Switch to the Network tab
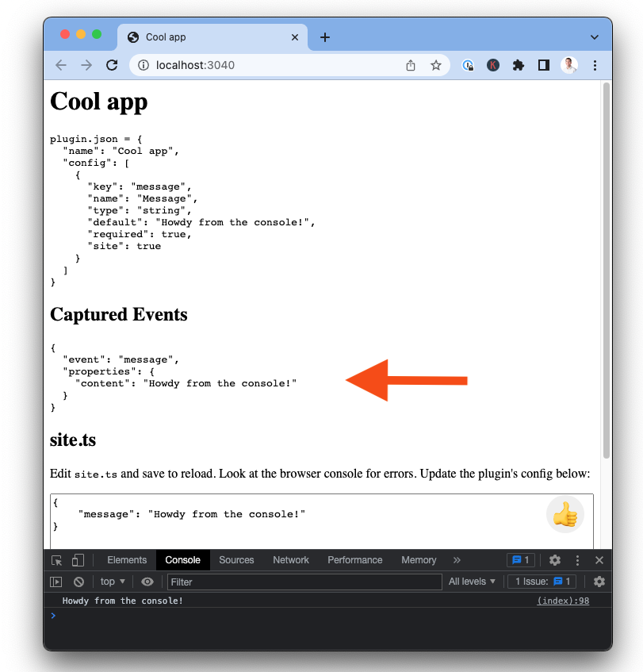 coord(291,560)
